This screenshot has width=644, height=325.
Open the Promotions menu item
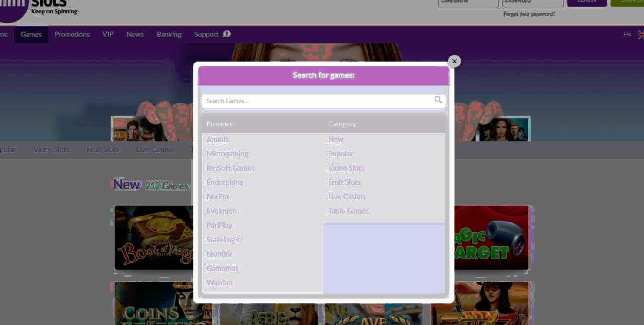(72, 35)
